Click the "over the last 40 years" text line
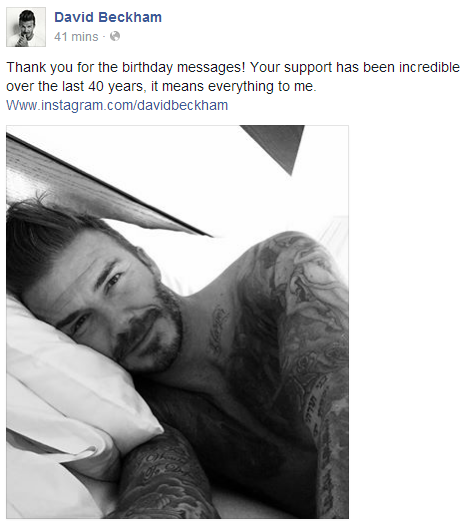The width and height of the screenshot is (463, 527). coord(161,86)
